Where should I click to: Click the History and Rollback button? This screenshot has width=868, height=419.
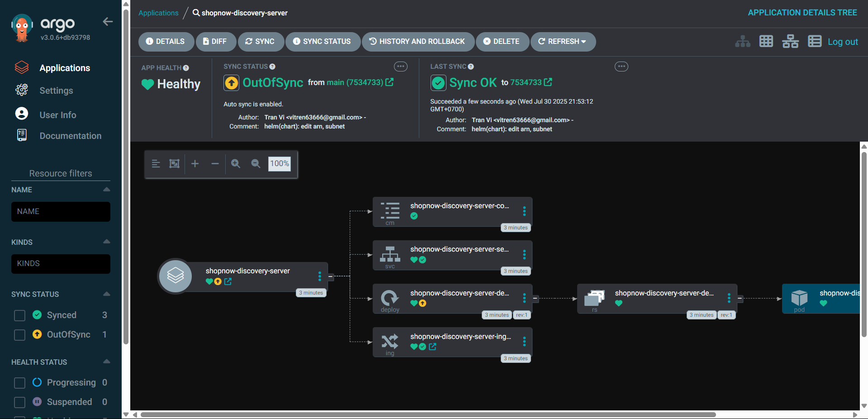pos(418,42)
